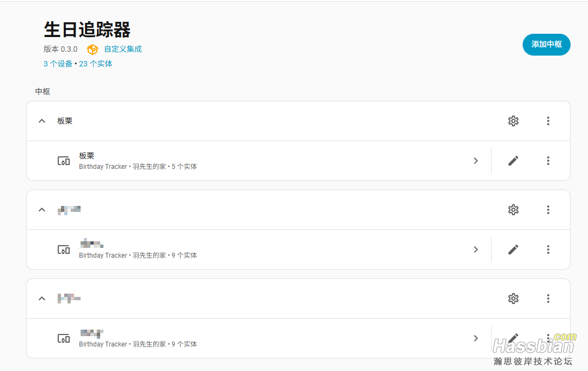Open 板栗 device details via right chevron
588x371 pixels.
click(476, 161)
